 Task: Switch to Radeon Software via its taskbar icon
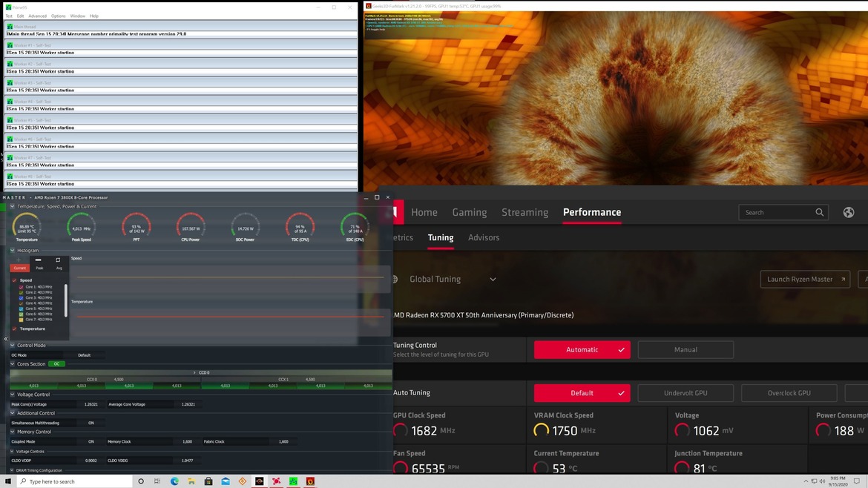(x=276, y=481)
